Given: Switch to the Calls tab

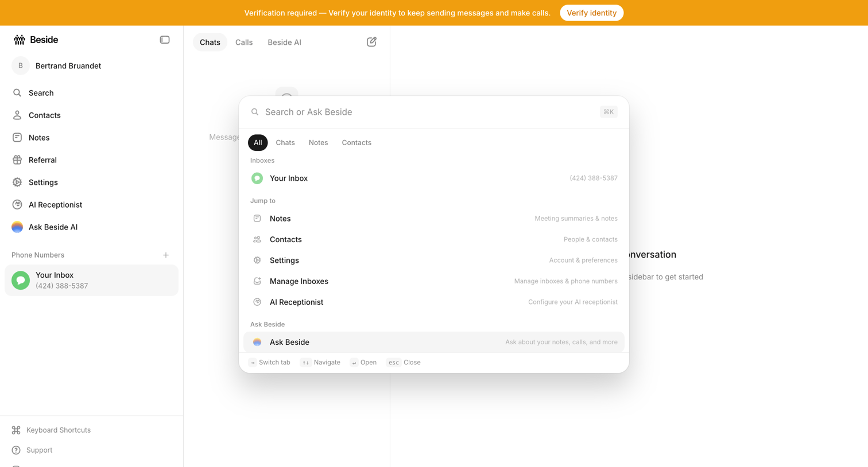Looking at the screenshot, I should pos(244,42).
